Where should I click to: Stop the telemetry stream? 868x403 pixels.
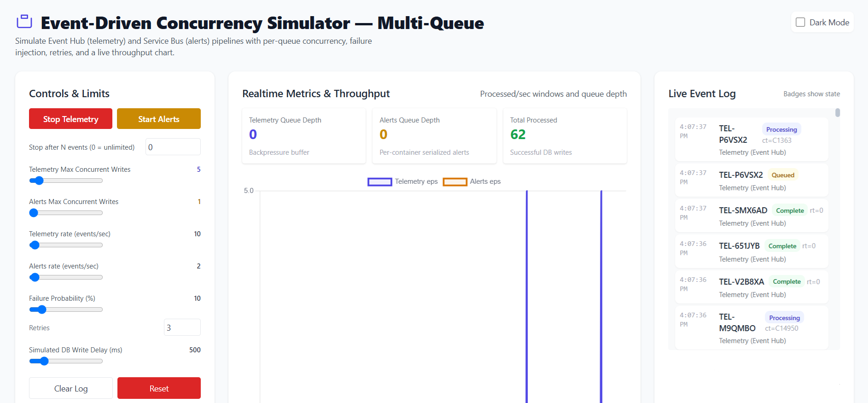(x=70, y=119)
